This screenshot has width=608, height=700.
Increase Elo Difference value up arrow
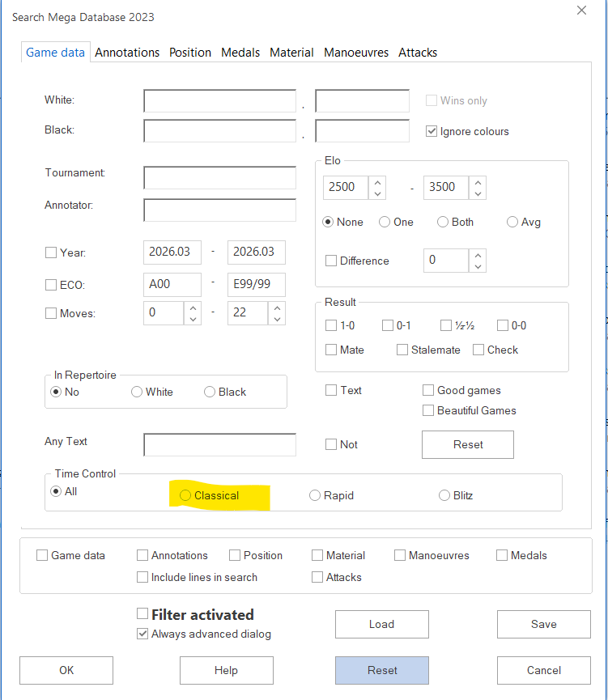point(478,256)
